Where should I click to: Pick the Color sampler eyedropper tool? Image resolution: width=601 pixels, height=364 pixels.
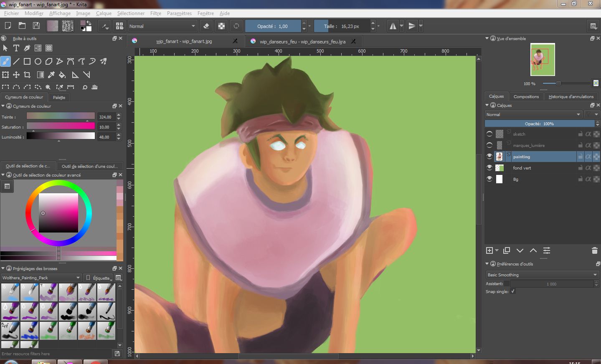click(51, 75)
